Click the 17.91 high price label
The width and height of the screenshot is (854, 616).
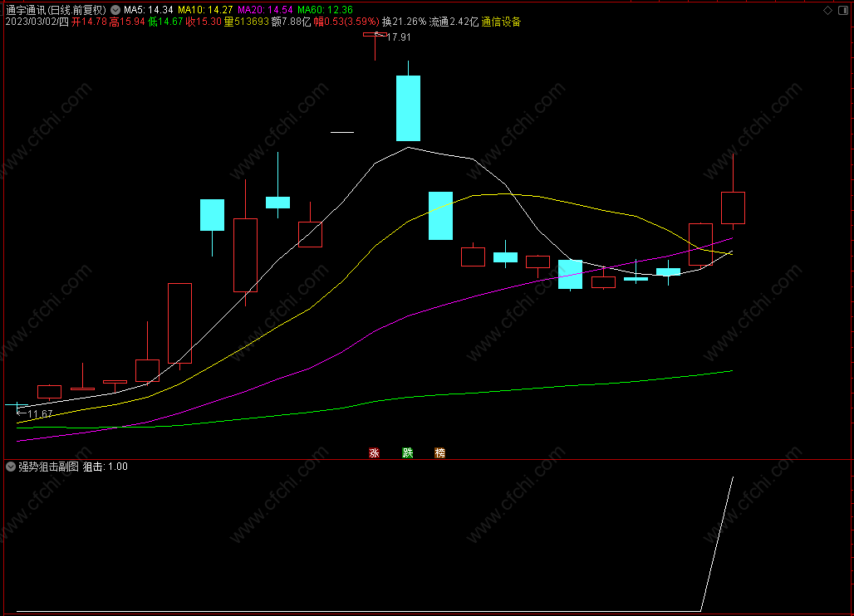coord(398,37)
